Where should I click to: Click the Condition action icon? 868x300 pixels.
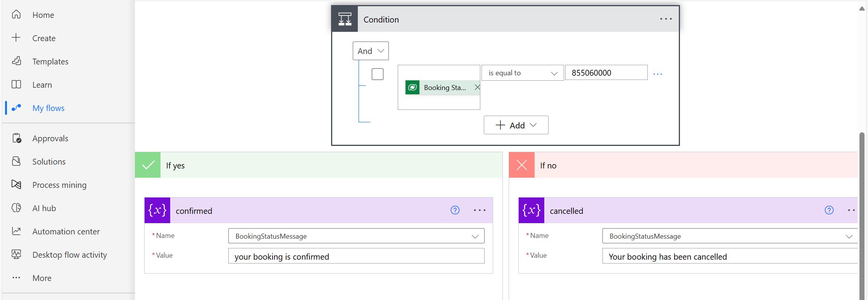345,19
